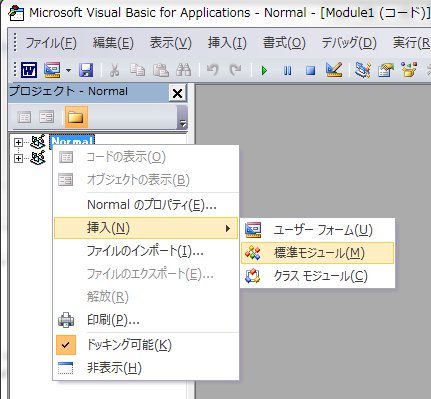Image resolution: width=431 pixels, height=399 pixels.
Task: Open Properties Window toolbar icon
Action: (386, 70)
